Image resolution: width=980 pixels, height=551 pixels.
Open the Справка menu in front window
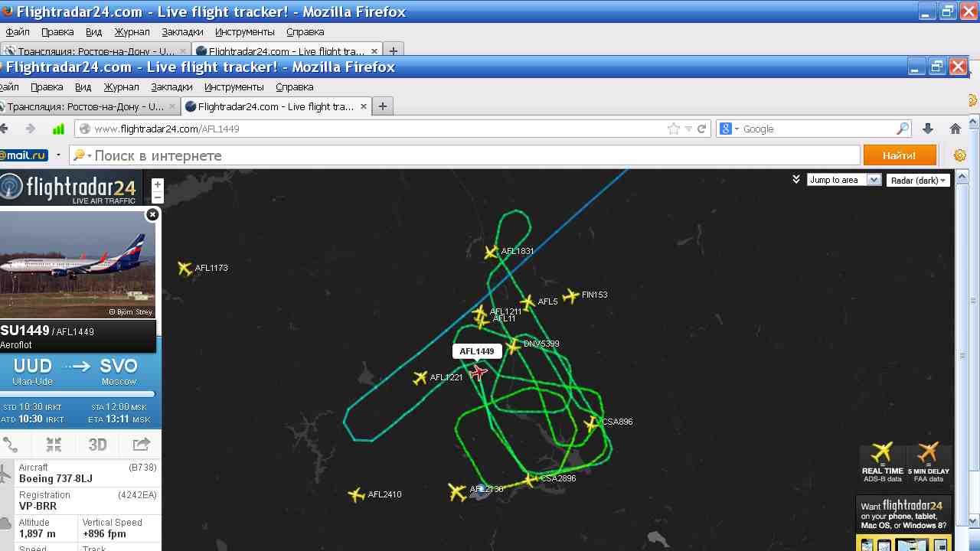(295, 86)
